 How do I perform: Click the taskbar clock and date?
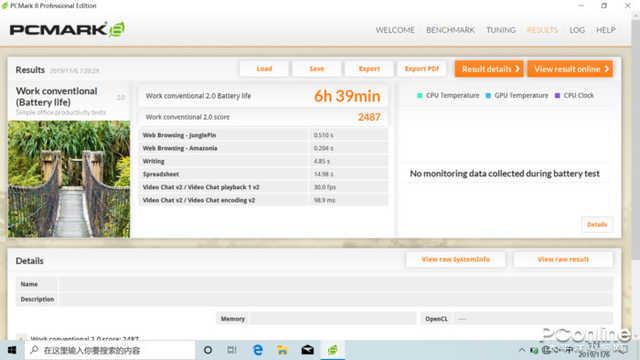tap(594, 351)
